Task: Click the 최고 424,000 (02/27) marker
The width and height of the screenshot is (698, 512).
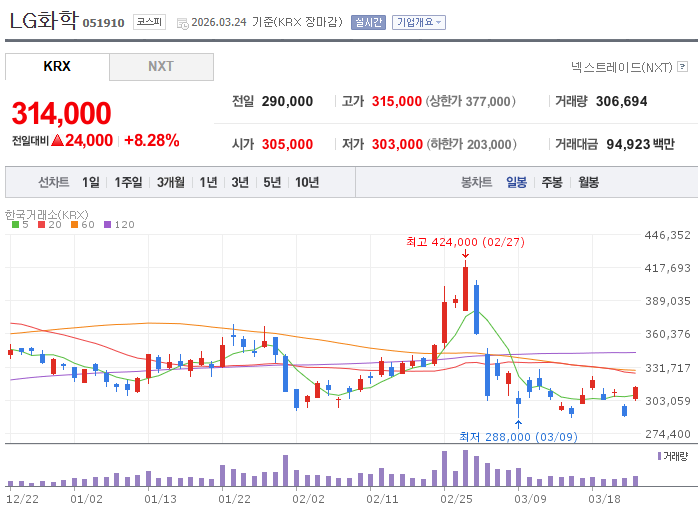Action: pyautogui.click(x=465, y=242)
